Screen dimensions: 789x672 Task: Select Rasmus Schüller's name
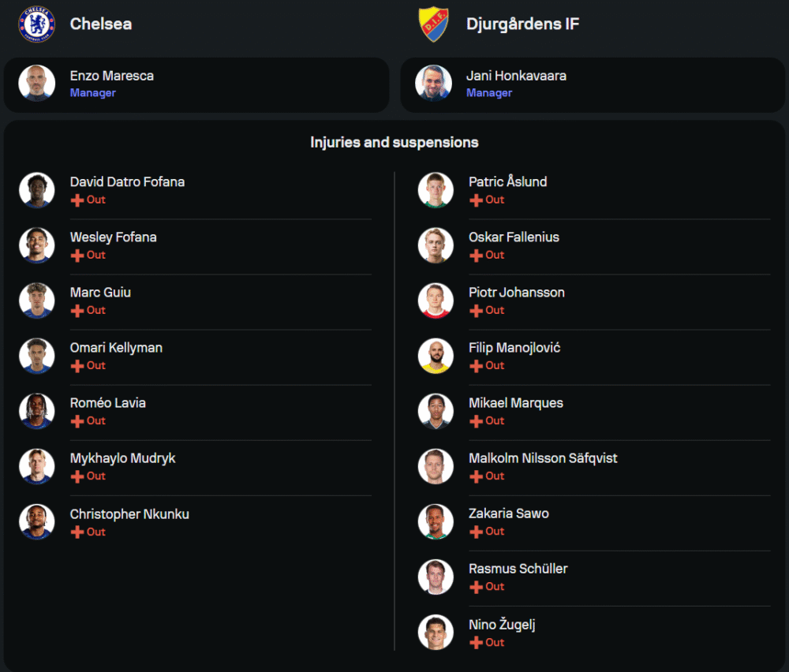tap(518, 569)
